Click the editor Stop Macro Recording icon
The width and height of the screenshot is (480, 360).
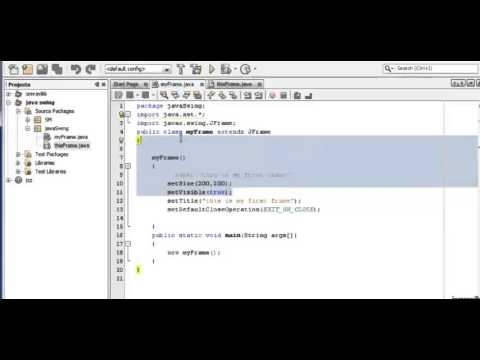coord(283,95)
